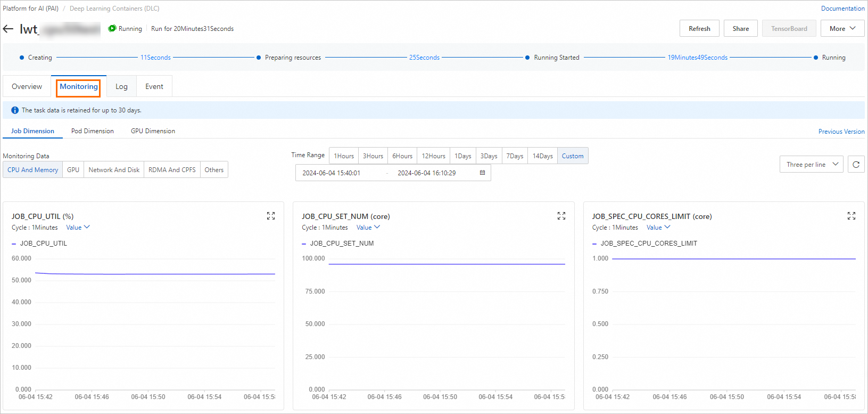Select the GPU Dimension tab
The image size is (868, 414).
(x=153, y=131)
